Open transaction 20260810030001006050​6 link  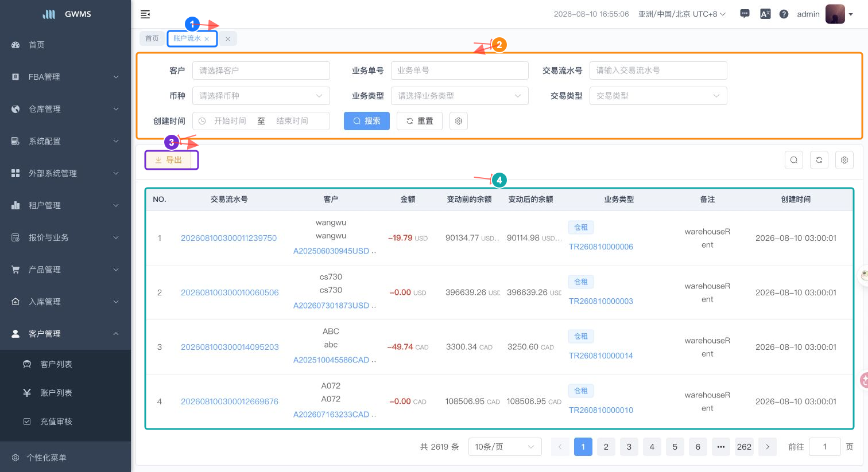(230, 292)
